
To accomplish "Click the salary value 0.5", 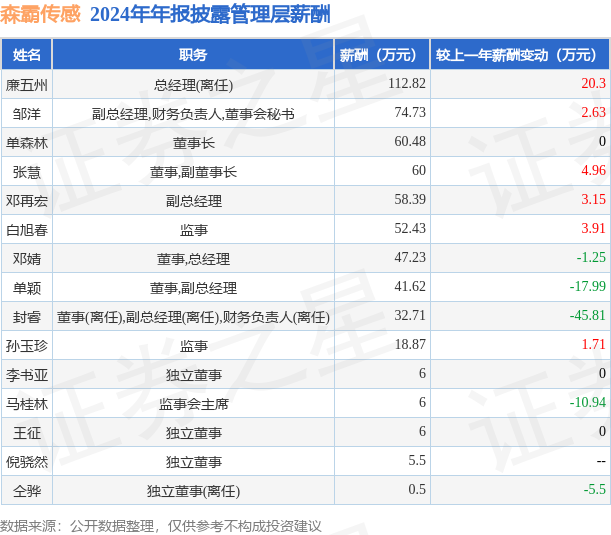I will (417, 489).
